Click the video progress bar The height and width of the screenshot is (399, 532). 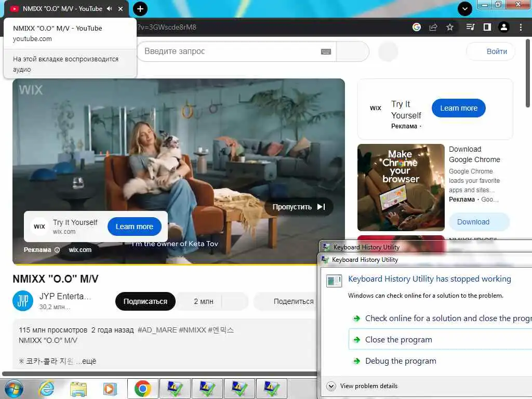tap(165, 264)
